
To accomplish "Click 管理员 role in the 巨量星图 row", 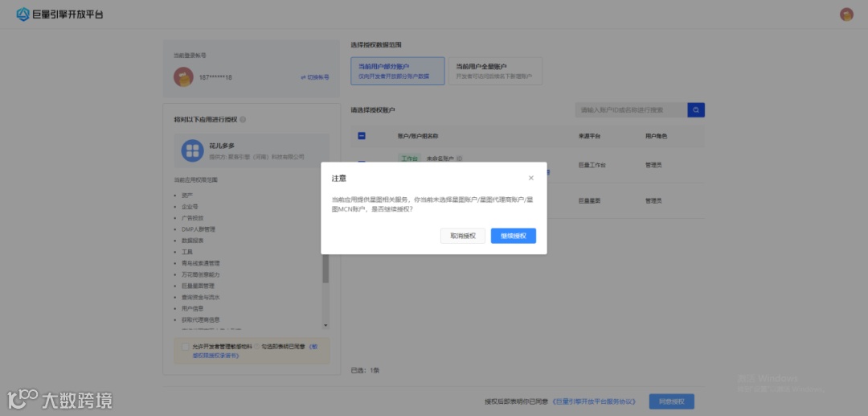I will coord(653,200).
